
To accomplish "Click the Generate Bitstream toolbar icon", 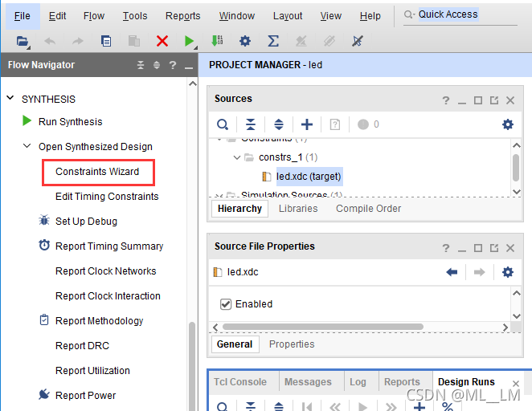I will tap(216, 41).
